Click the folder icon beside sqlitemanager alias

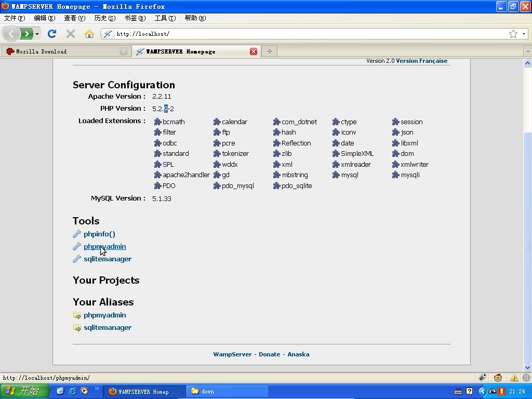click(x=77, y=328)
